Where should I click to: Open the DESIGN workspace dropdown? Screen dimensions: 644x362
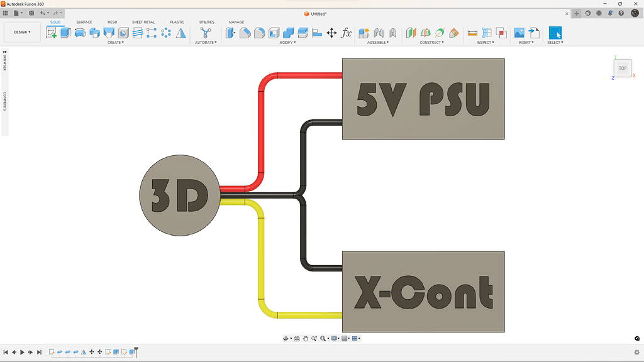click(22, 32)
